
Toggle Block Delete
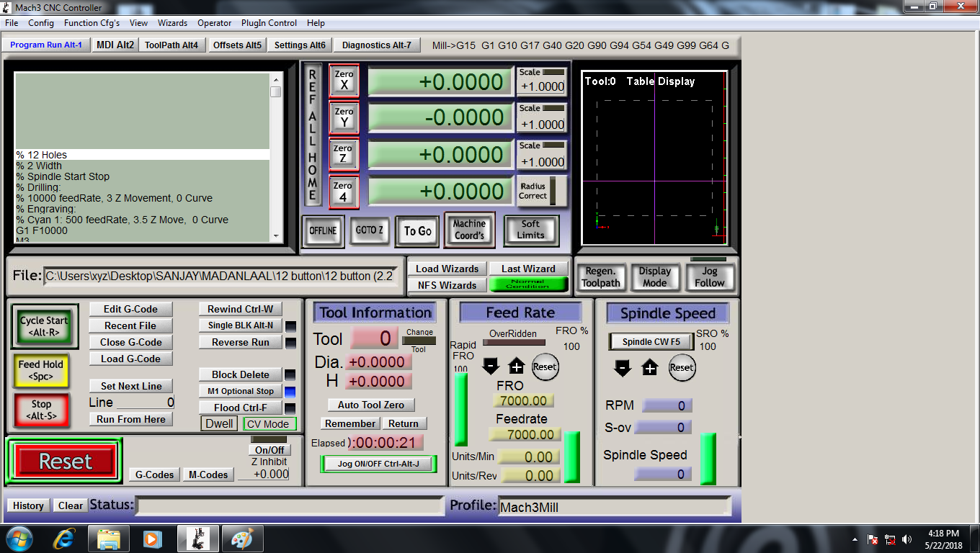tap(241, 374)
